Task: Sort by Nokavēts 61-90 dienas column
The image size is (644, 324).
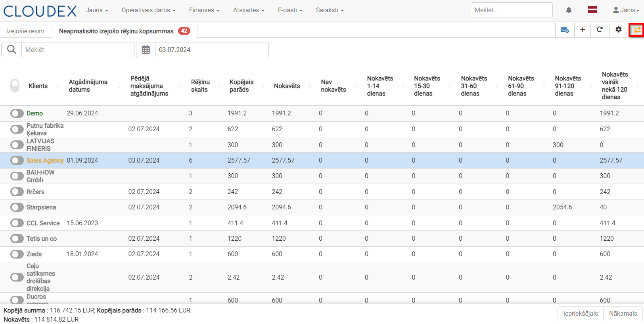Action: 521,86
